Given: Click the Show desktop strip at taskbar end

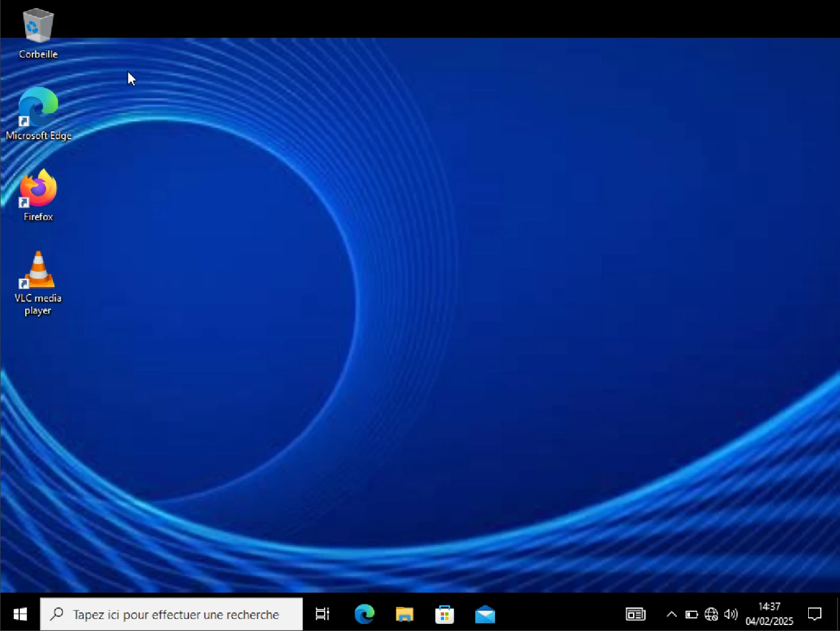Looking at the screenshot, I should click(x=838, y=614).
